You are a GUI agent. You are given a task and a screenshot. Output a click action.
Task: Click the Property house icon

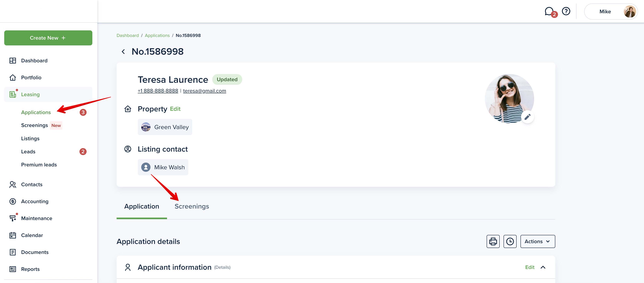tap(128, 109)
